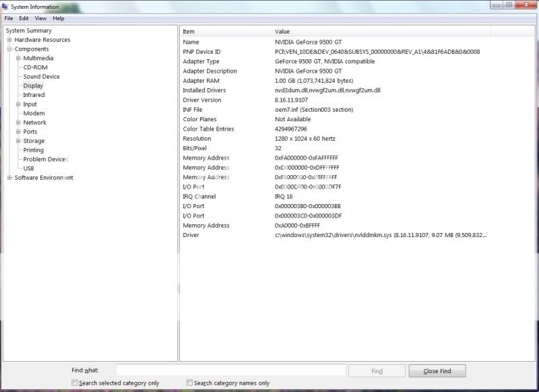Expand the Storage category
Viewport: 539px width, 392px height.
coord(18,141)
